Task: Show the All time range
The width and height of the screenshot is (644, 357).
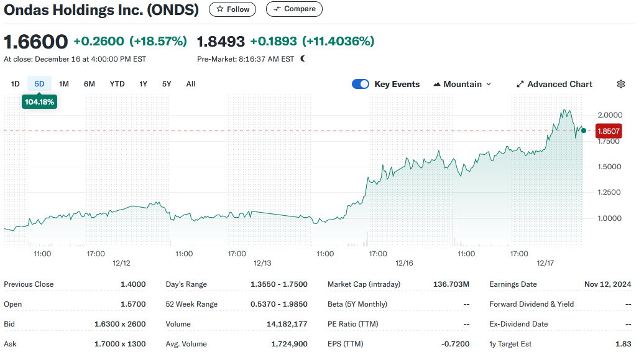Action: point(191,84)
